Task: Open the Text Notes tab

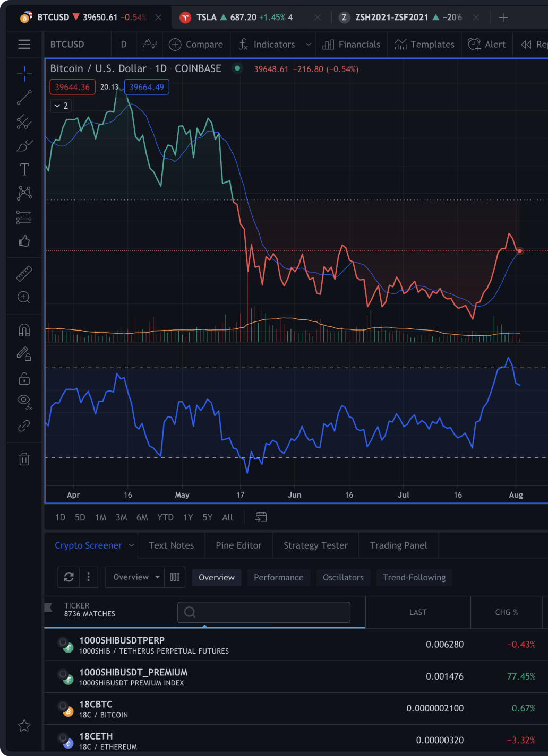Action: point(171,545)
